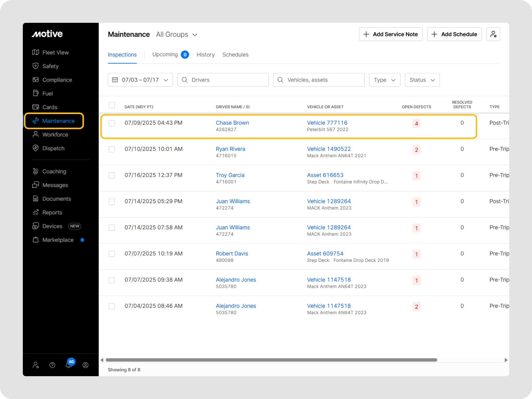Click the Dispatch sidebar icon
The image size is (532, 399).
click(36, 148)
